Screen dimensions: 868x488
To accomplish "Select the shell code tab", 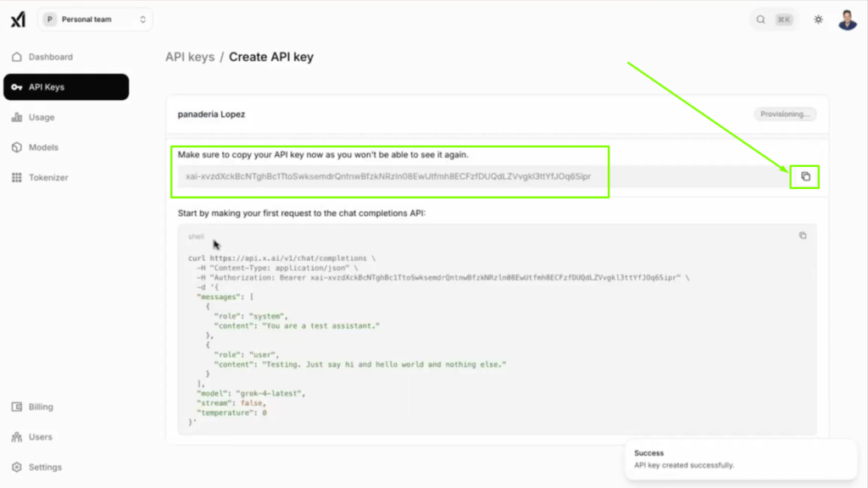I will click(x=196, y=236).
